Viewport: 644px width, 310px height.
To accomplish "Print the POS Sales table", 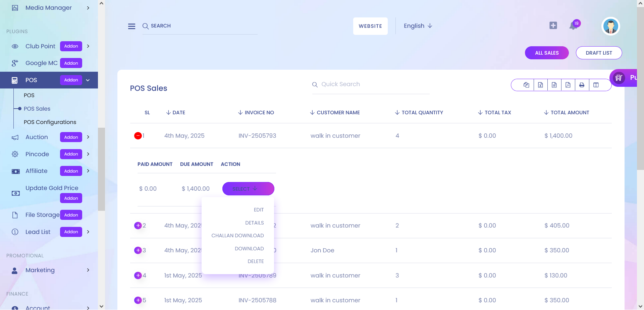I will point(582,85).
